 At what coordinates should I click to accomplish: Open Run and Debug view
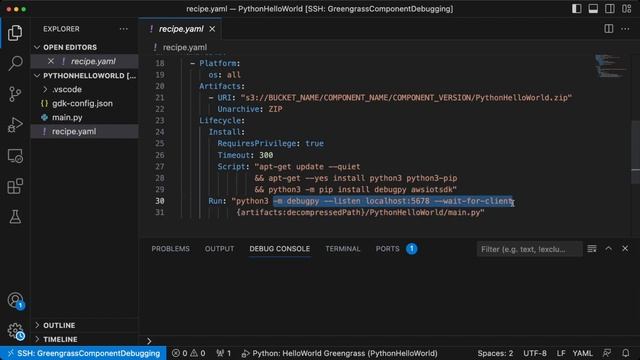pyautogui.click(x=15, y=124)
